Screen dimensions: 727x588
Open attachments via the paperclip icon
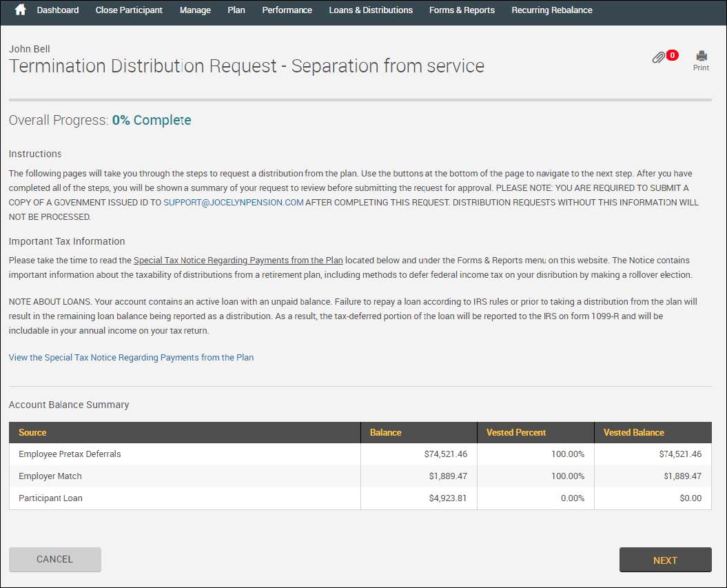tap(659, 58)
